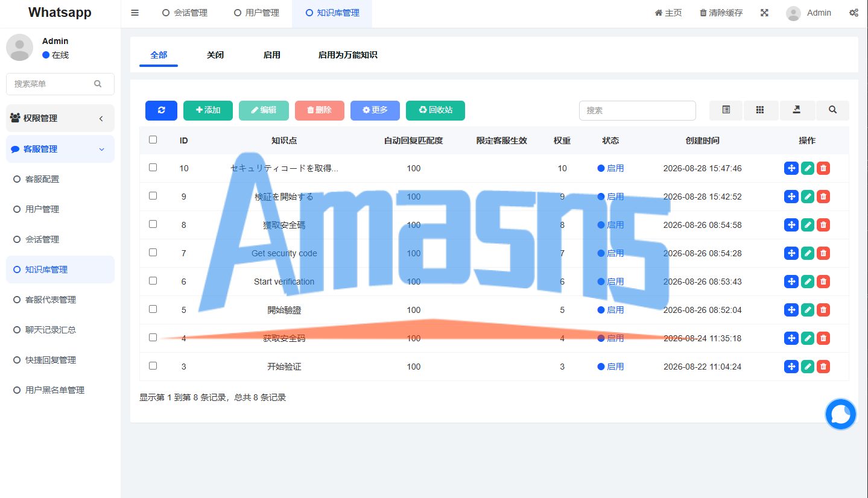The height and width of the screenshot is (498, 868).
Task: Check the row with ID 6
Action: (x=153, y=280)
